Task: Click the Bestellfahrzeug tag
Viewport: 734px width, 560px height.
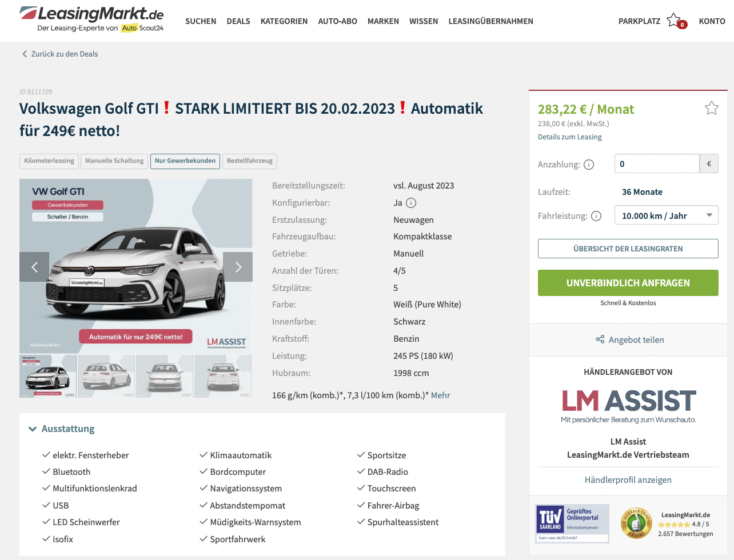Action: pos(250,161)
